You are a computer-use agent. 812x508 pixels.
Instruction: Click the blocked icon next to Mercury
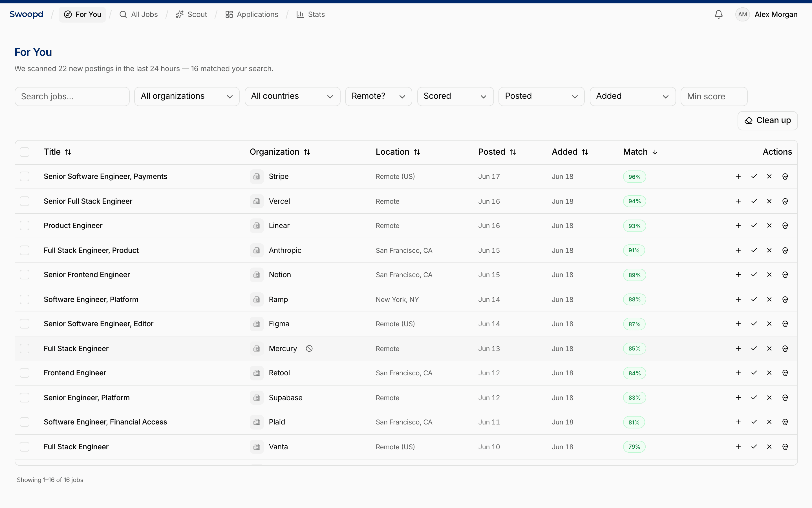(309, 349)
